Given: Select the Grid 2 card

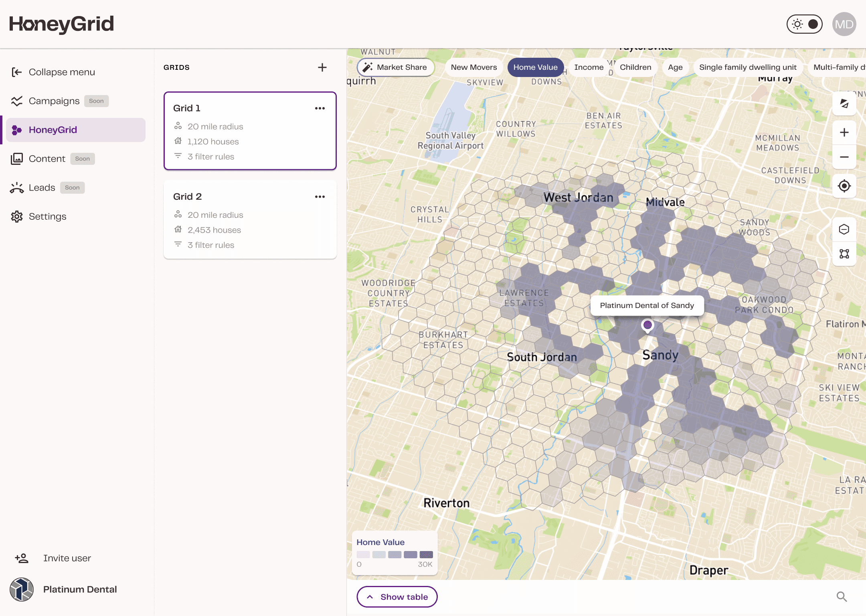Looking at the screenshot, I should point(250,219).
